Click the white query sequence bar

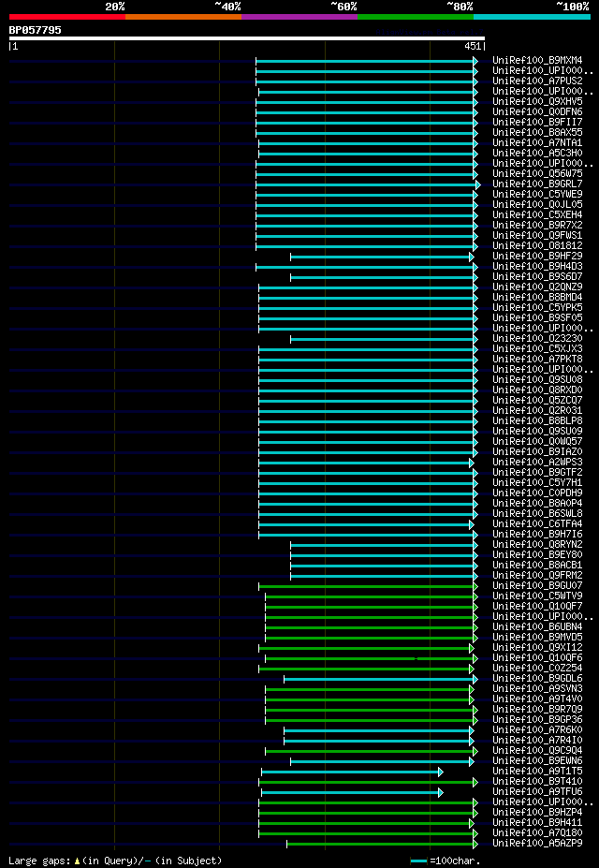pyautogui.click(x=247, y=38)
